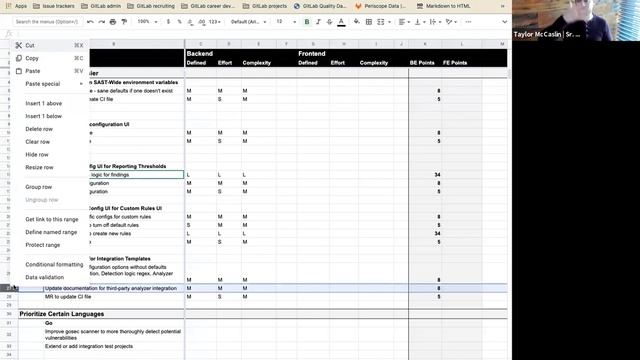Image resolution: width=640 pixels, height=360 pixels.
Task: Show more bookmarks chevron
Action: click(x=503, y=6)
